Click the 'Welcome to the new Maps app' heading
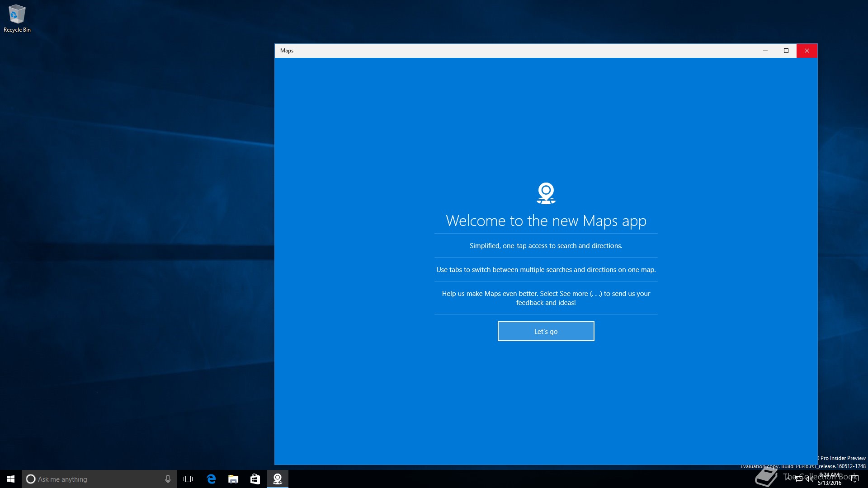This screenshot has height=488, width=868. (546, 221)
